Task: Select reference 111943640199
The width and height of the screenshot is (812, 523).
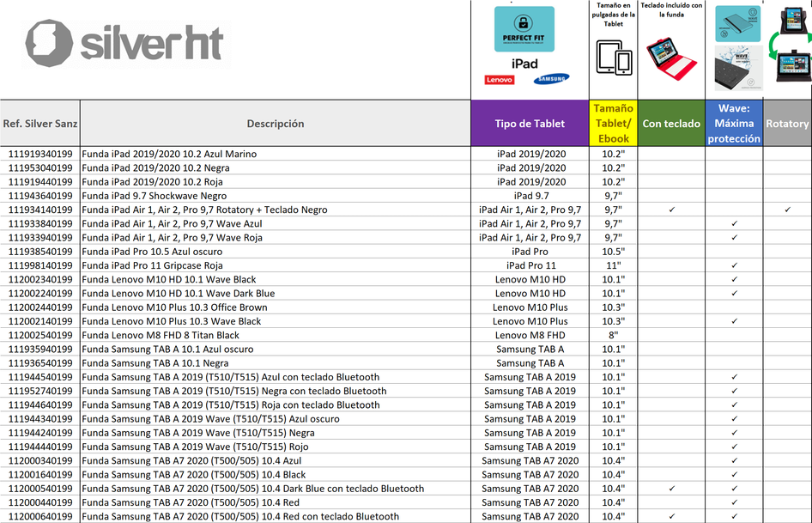Action: pos(39,196)
